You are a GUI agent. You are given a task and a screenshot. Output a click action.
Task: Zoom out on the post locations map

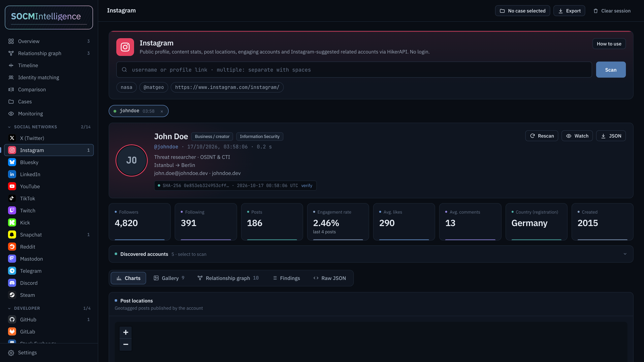[126, 345]
